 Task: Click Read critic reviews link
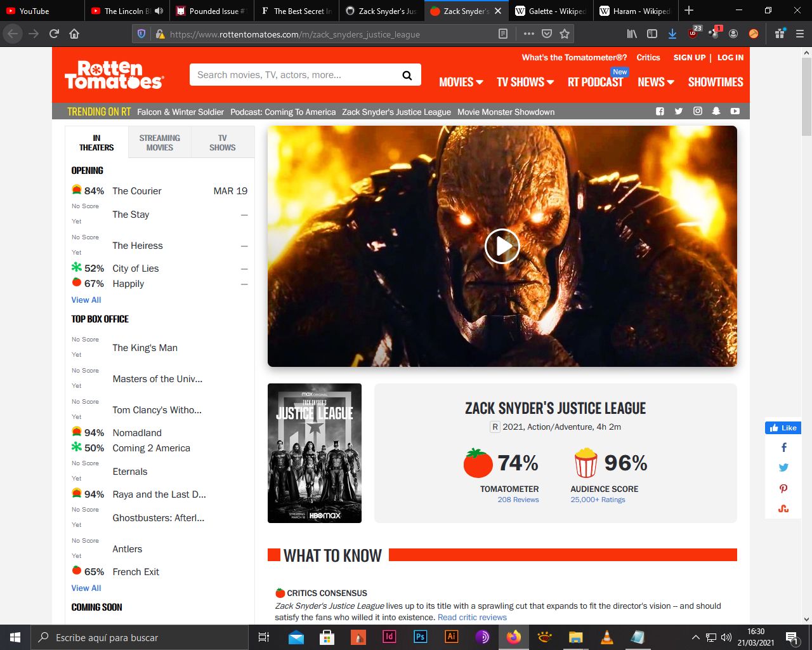(x=472, y=617)
